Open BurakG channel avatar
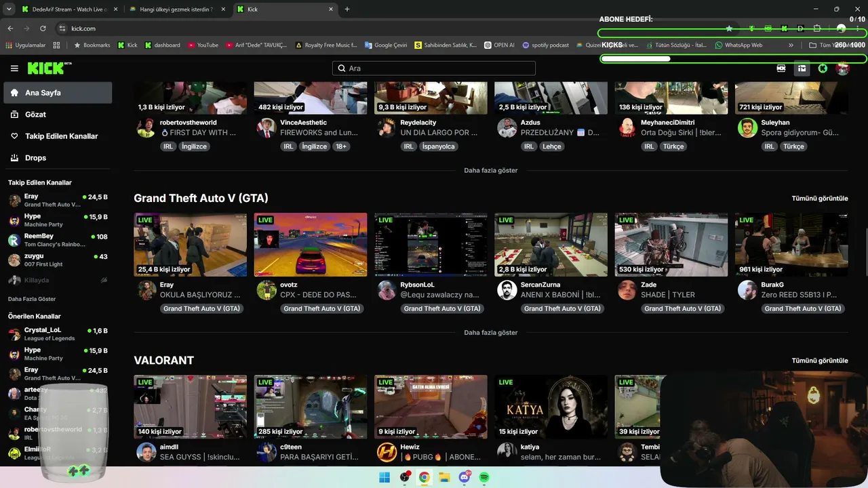The height and width of the screenshot is (488, 868). point(748,290)
